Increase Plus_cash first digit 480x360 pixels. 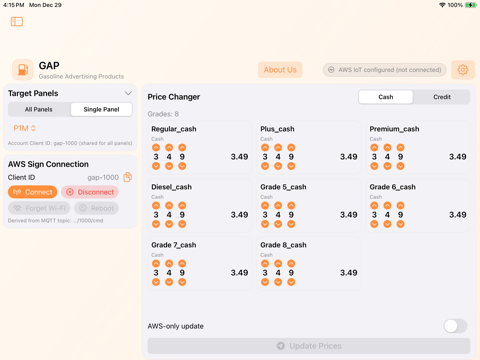(265, 147)
